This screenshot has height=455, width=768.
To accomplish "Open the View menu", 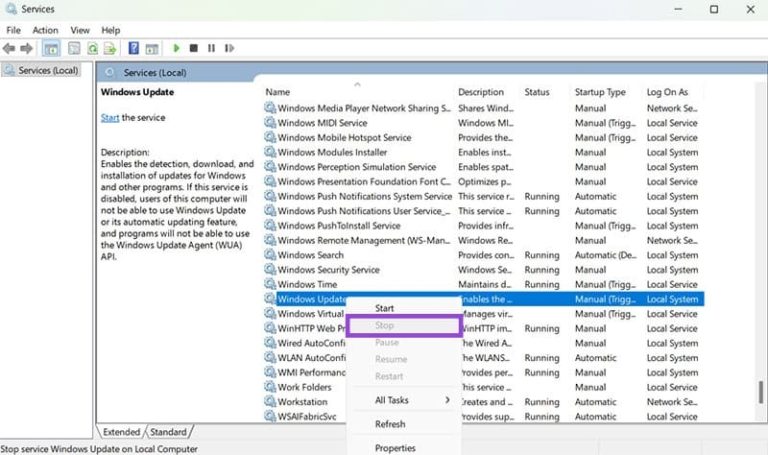I will tap(80, 30).
